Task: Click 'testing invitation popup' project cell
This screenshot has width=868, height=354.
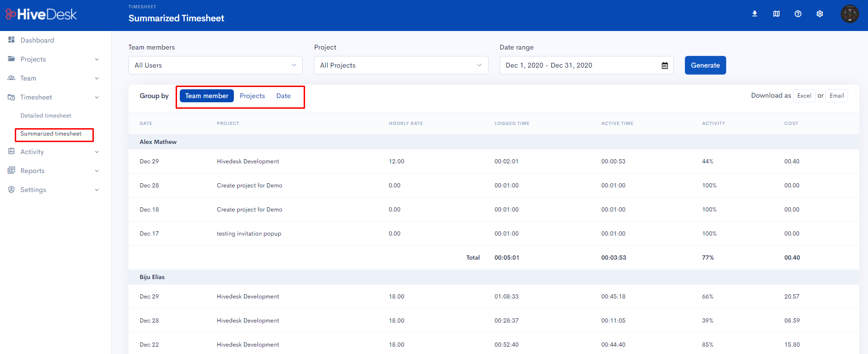Action: 249,234
